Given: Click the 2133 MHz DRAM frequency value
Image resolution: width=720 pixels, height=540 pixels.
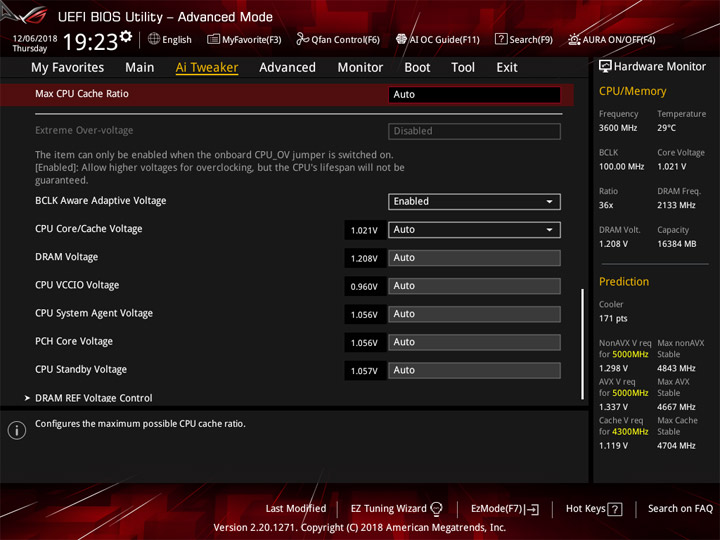Looking at the screenshot, I should point(676,205).
